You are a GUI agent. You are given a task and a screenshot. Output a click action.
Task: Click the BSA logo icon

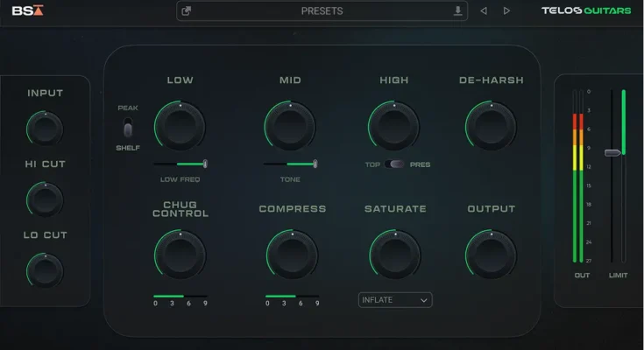pos(28,11)
